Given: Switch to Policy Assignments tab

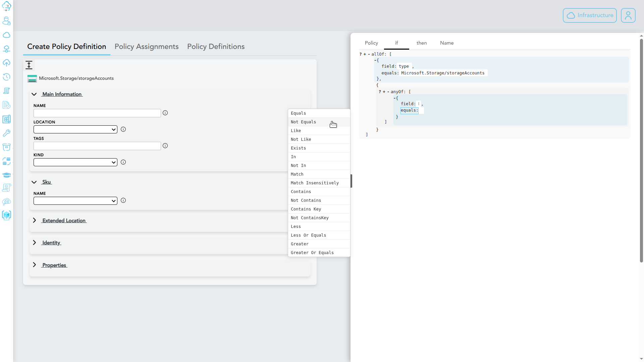Looking at the screenshot, I should click(x=147, y=47).
